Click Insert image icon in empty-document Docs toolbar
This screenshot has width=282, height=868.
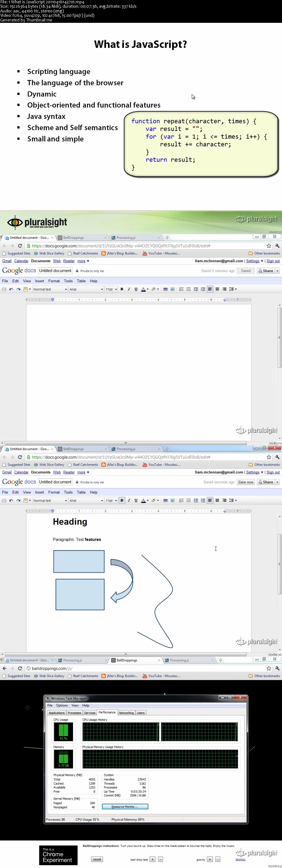pos(172,289)
